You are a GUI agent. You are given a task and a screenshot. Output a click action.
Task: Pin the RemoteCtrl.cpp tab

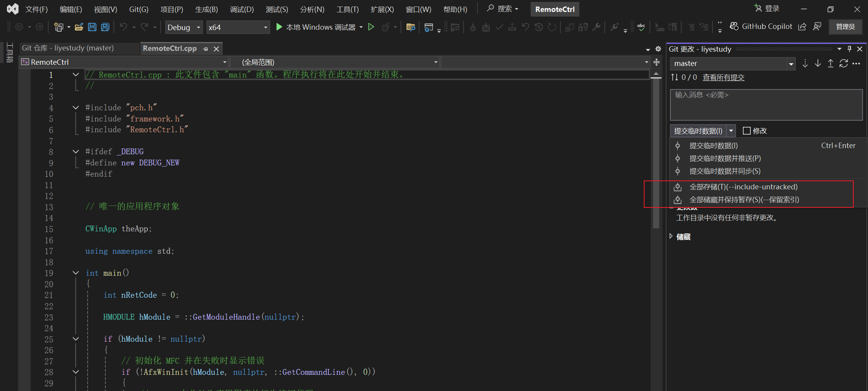[x=205, y=49]
